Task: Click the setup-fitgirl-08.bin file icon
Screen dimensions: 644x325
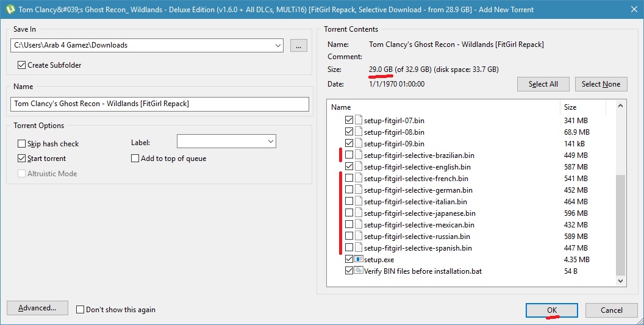Action: [359, 132]
